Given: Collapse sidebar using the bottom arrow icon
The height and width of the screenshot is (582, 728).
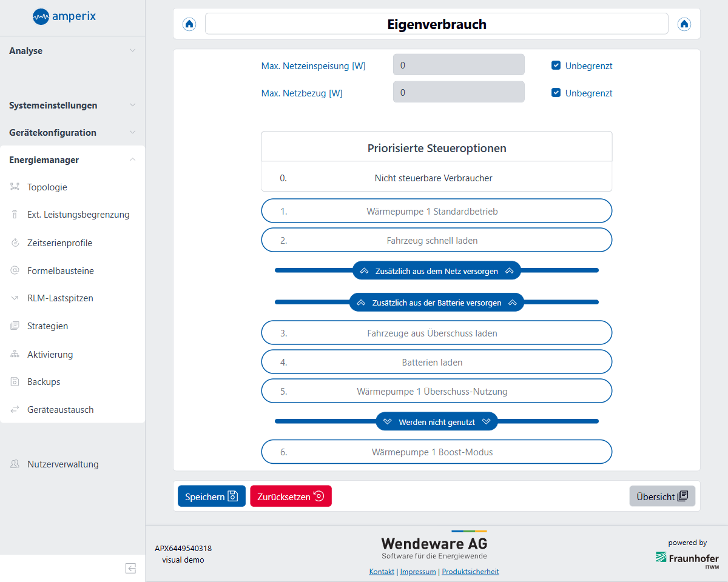Looking at the screenshot, I should click(x=130, y=568).
